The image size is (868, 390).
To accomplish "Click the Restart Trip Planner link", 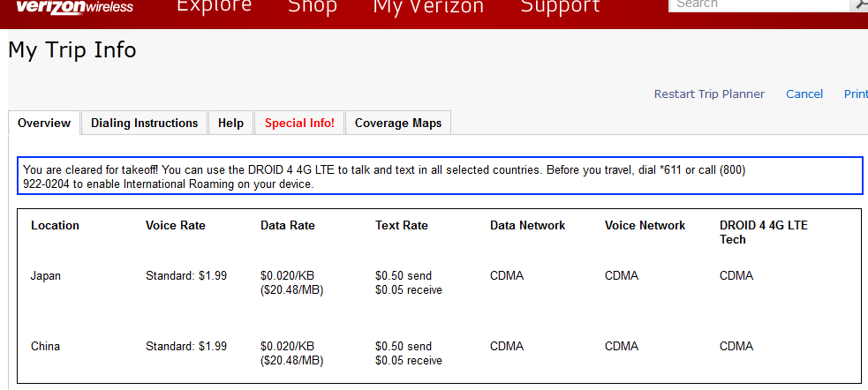I will [709, 94].
